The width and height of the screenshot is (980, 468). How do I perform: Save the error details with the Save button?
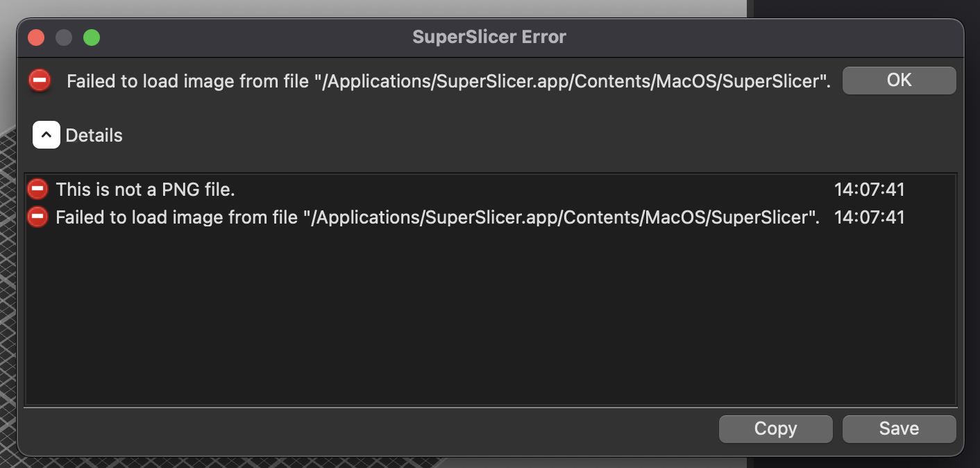[x=899, y=428]
